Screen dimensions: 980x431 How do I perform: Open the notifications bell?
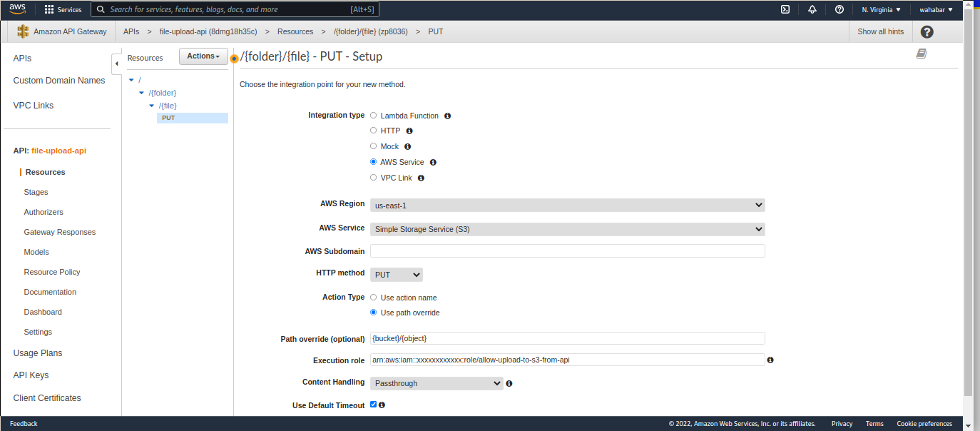click(x=812, y=10)
